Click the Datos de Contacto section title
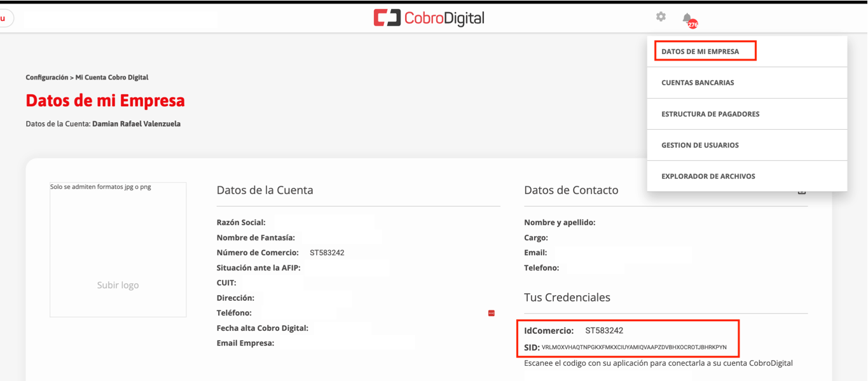The image size is (868, 381). pyautogui.click(x=571, y=190)
